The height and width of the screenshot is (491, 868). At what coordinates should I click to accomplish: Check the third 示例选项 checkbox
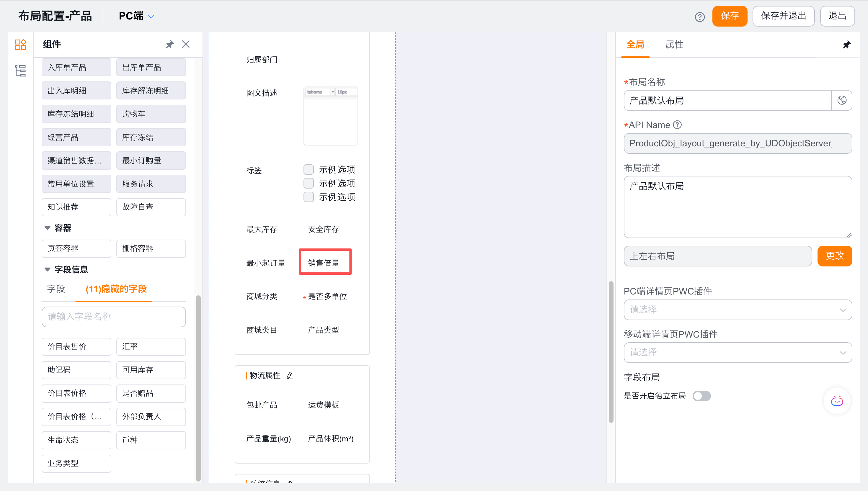tap(308, 197)
